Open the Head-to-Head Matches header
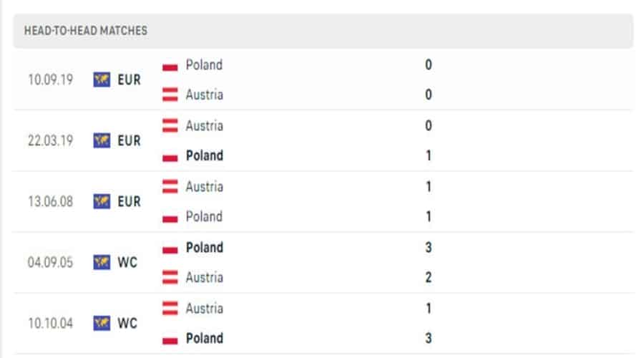Screen dimensions: 644x358 point(86,31)
